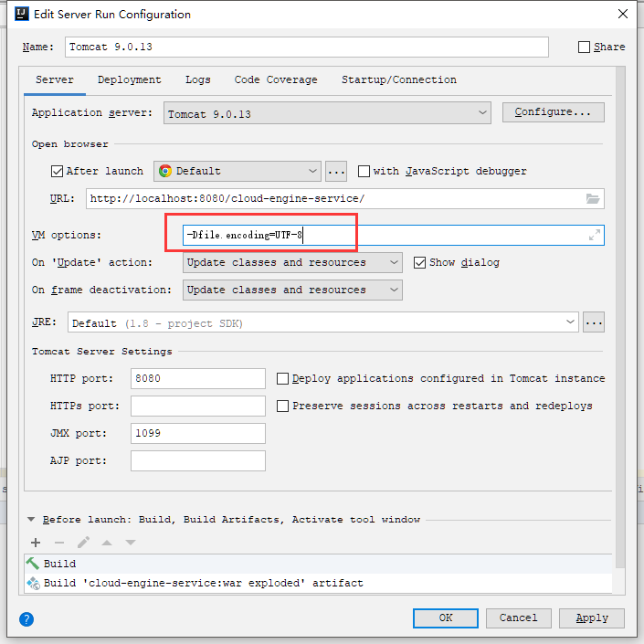Enable Preserve sessions across restarts and redeploys
644x644 pixels.
282,406
